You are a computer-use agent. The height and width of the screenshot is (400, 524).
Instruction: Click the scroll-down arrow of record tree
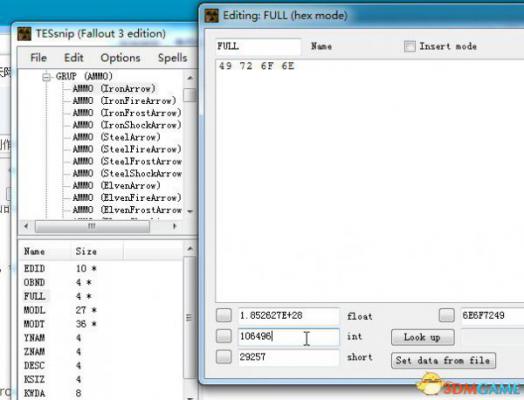click(x=190, y=211)
